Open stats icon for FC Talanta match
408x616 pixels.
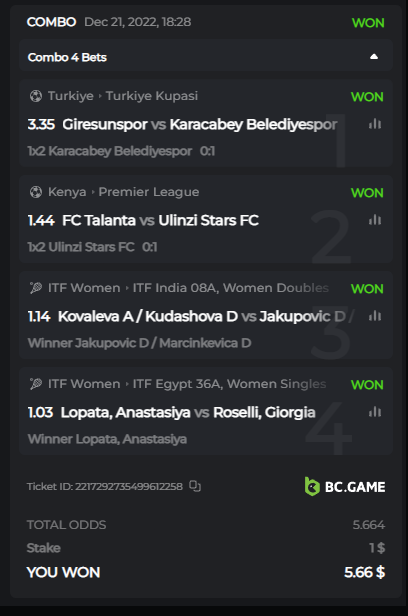click(375, 220)
